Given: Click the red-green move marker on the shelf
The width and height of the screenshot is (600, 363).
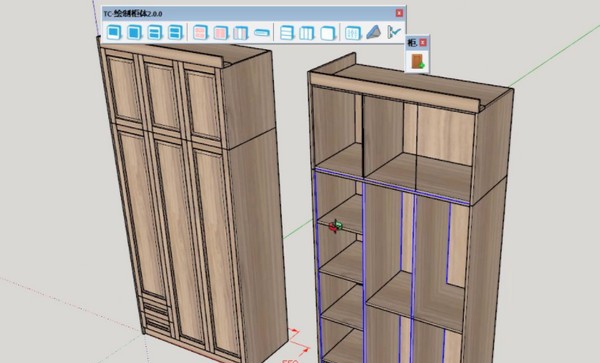Looking at the screenshot, I should click(x=335, y=226).
